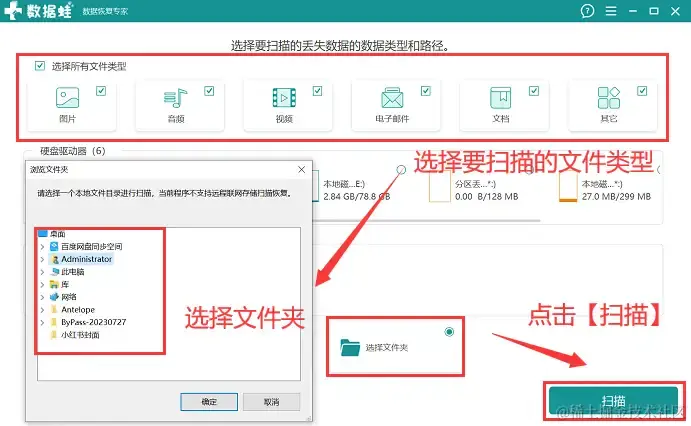This screenshot has width=691, height=426.
Task: Expand the 百度网盘同步空间 tree node
Action: pyautogui.click(x=42, y=247)
